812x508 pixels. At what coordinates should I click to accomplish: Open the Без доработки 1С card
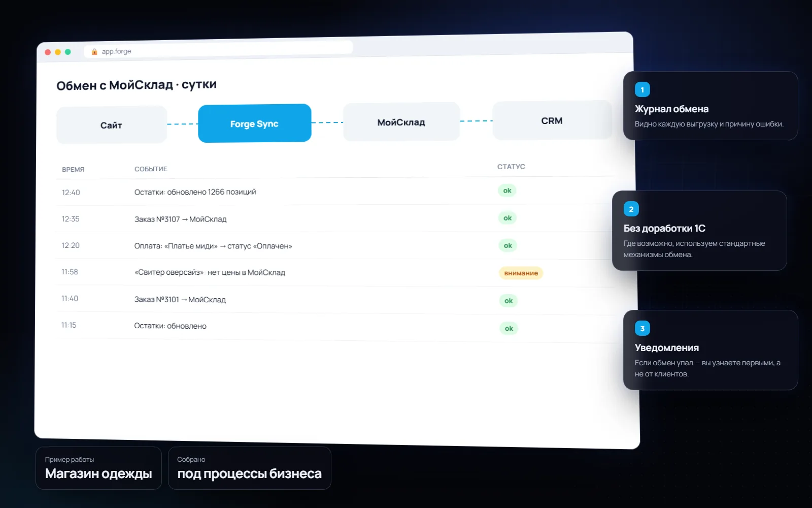[699, 231]
